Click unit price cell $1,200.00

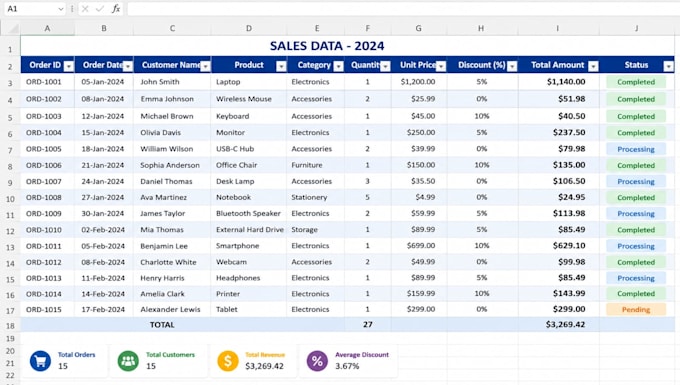point(418,82)
